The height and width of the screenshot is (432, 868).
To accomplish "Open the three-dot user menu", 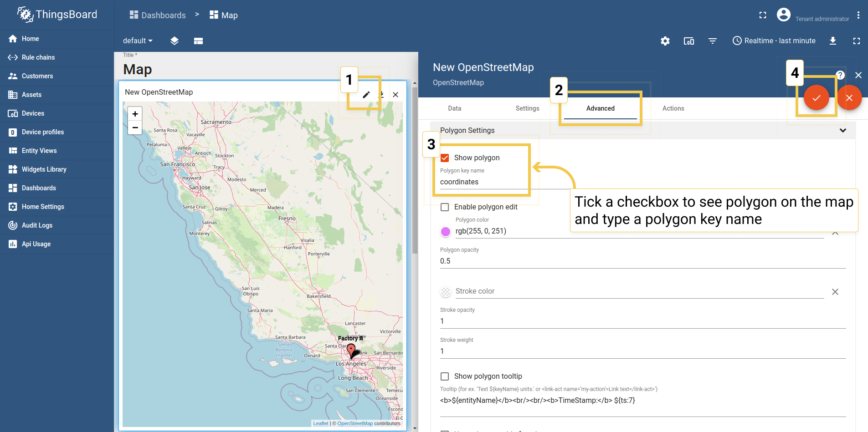I will pyautogui.click(x=858, y=15).
